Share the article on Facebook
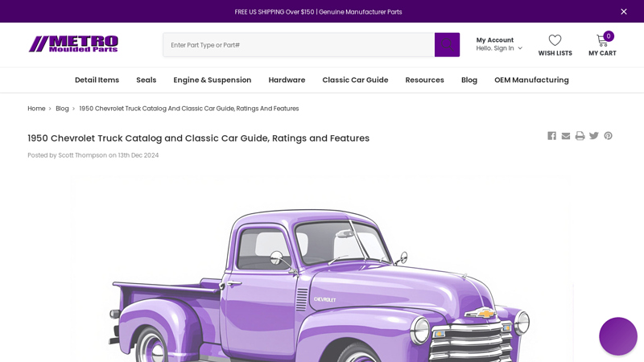The image size is (644, 362). coord(551,136)
